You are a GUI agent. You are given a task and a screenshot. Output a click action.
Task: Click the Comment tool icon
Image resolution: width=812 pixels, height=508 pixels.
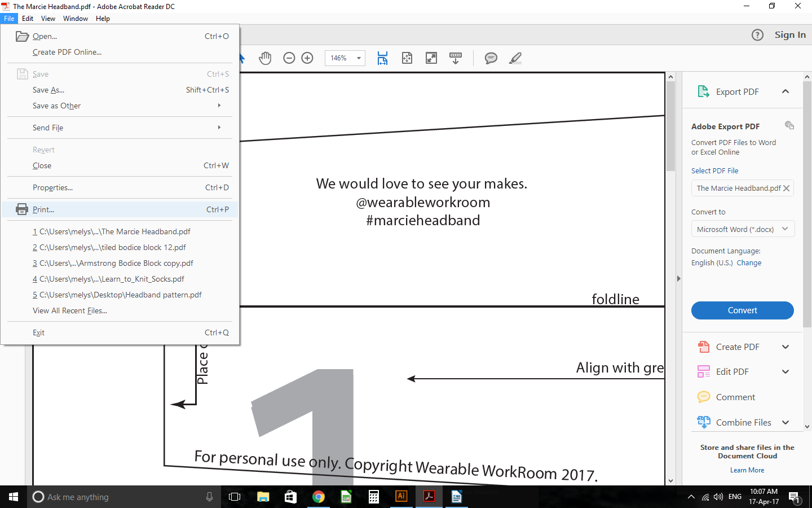click(704, 397)
